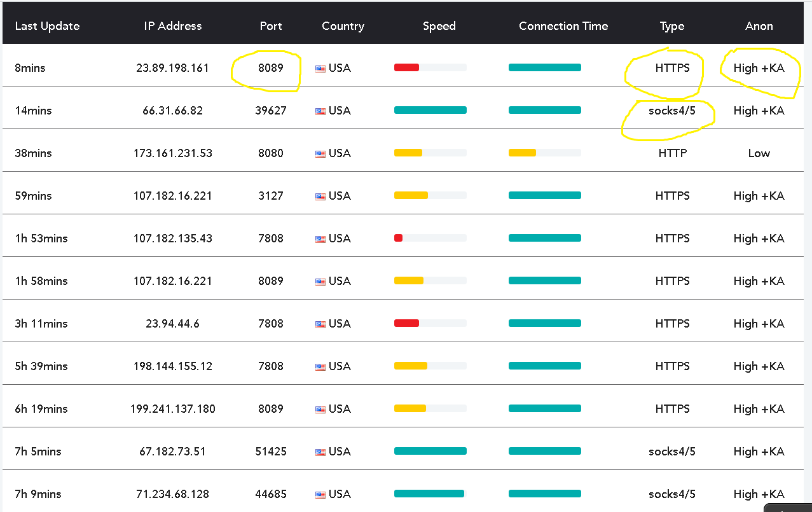Select the port number 44685
The height and width of the screenshot is (512, 812).
click(x=271, y=494)
